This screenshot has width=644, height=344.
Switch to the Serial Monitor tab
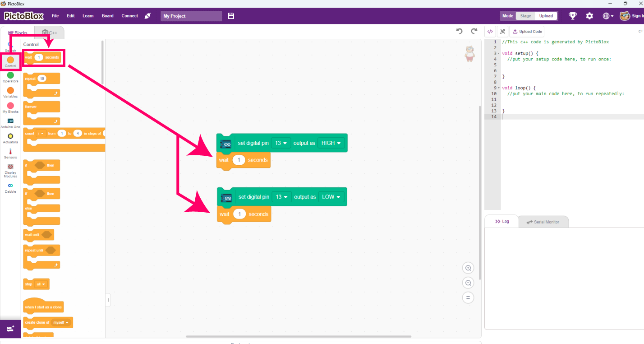click(x=543, y=222)
